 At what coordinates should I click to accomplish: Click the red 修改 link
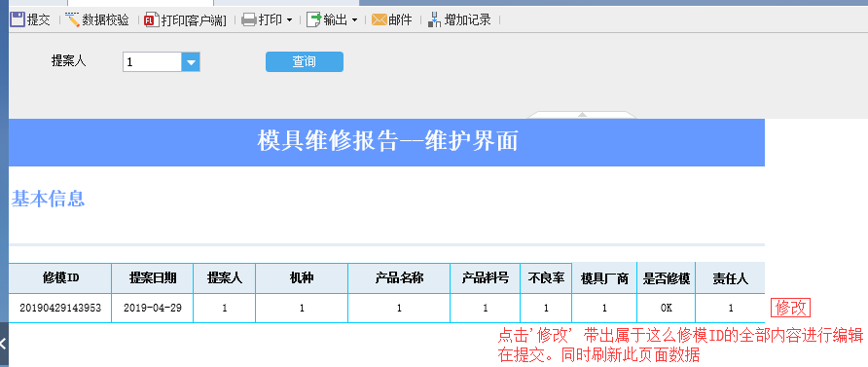[790, 309]
